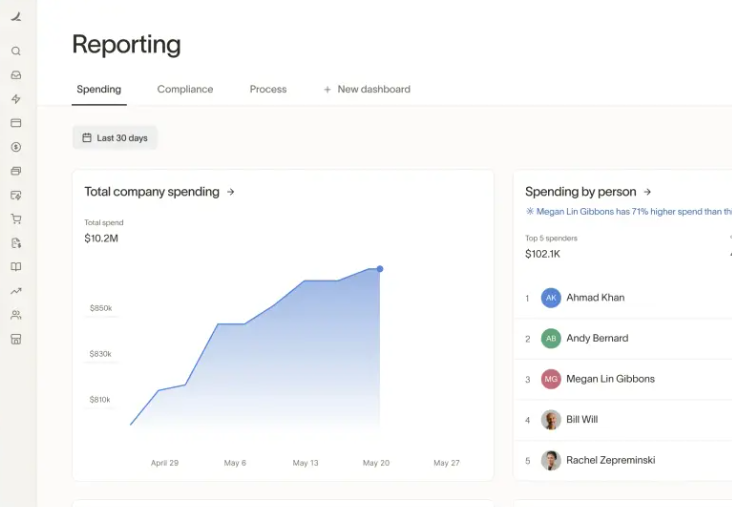Click the $10.2M total spend value
The height and width of the screenshot is (507, 732).
tap(101, 239)
